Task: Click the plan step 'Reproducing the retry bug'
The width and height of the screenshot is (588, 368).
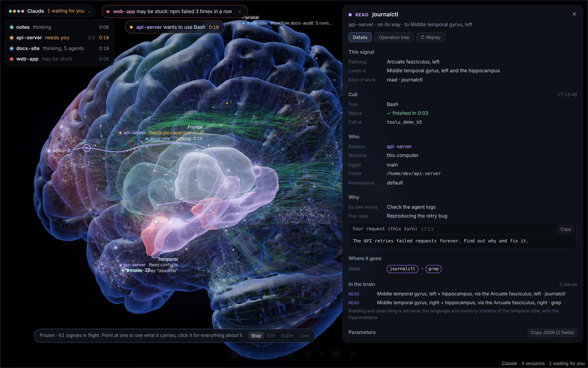Action: click(x=417, y=216)
